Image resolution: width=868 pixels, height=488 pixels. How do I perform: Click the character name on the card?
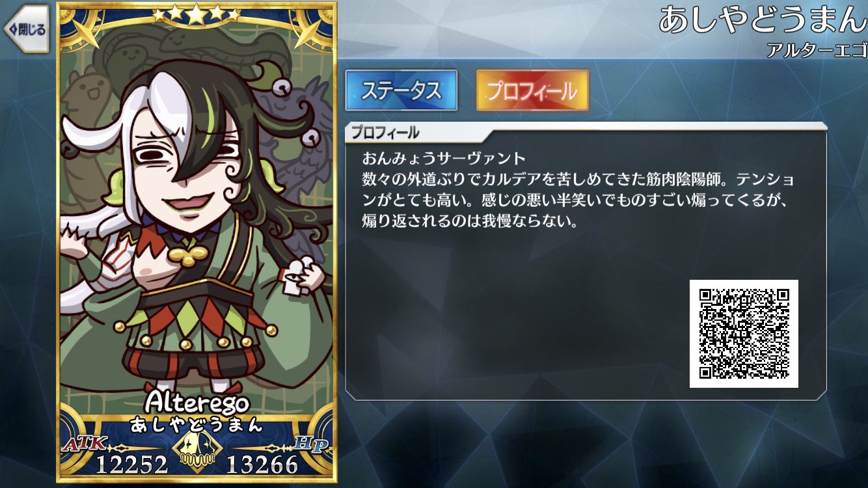tap(197, 426)
